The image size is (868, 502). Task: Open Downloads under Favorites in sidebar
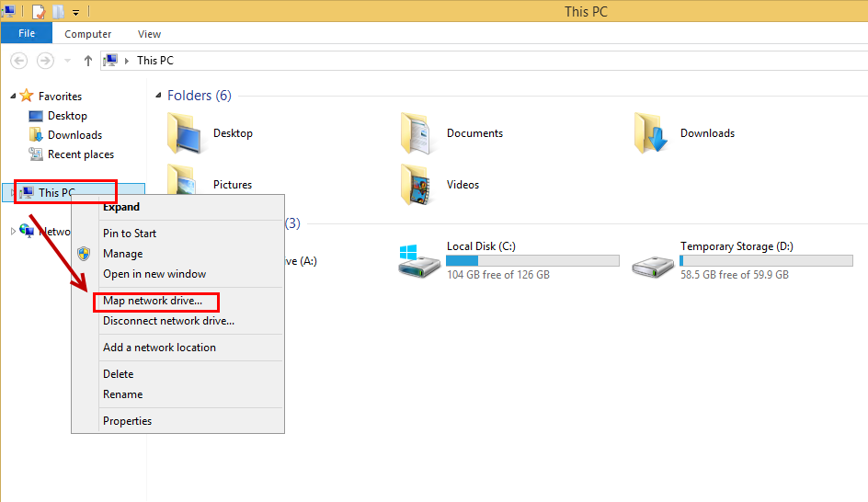click(x=74, y=135)
